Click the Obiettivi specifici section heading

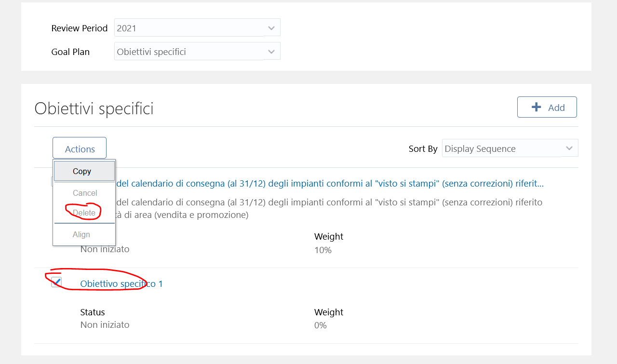94,108
